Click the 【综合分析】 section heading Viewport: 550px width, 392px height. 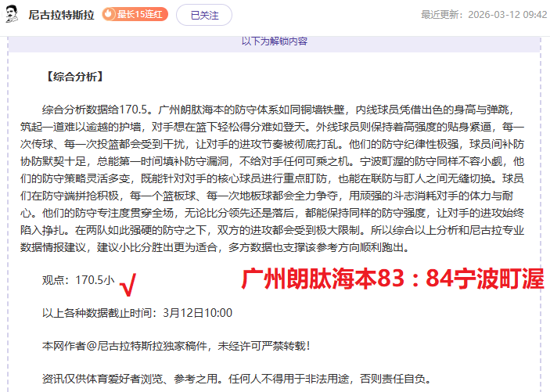[x=74, y=77]
